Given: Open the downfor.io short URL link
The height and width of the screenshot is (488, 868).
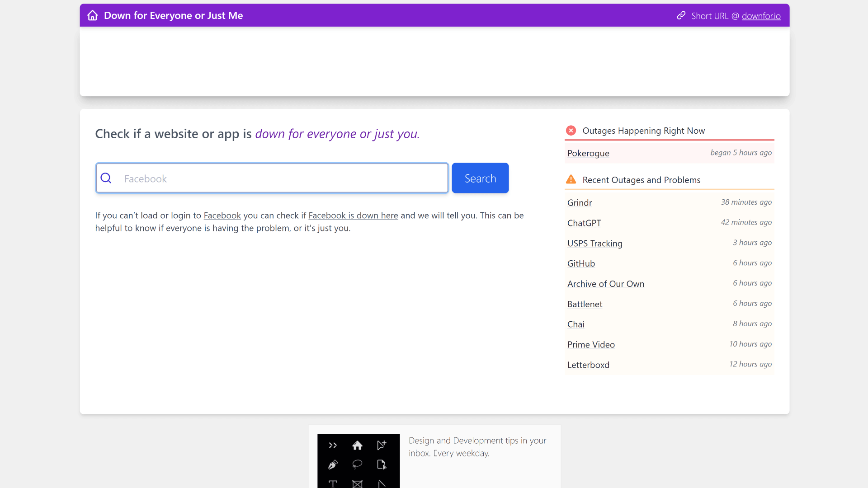Looking at the screenshot, I should [761, 16].
